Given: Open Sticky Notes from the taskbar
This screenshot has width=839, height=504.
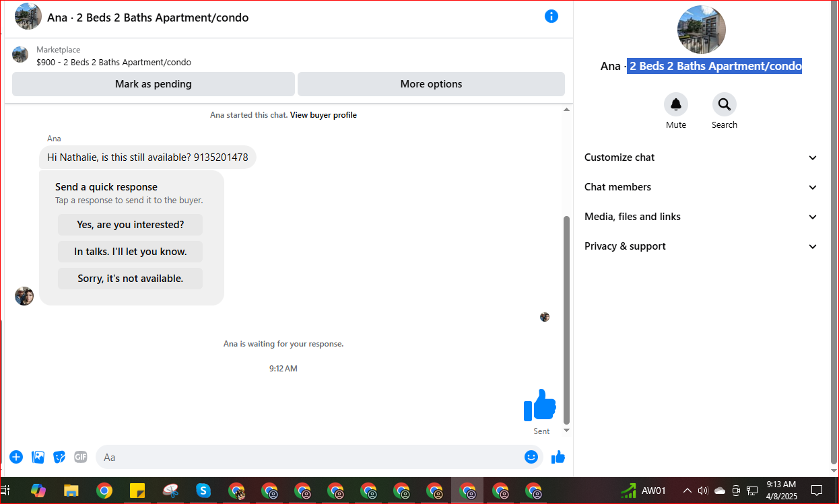Looking at the screenshot, I should pyautogui.click(x=137, y=491).
